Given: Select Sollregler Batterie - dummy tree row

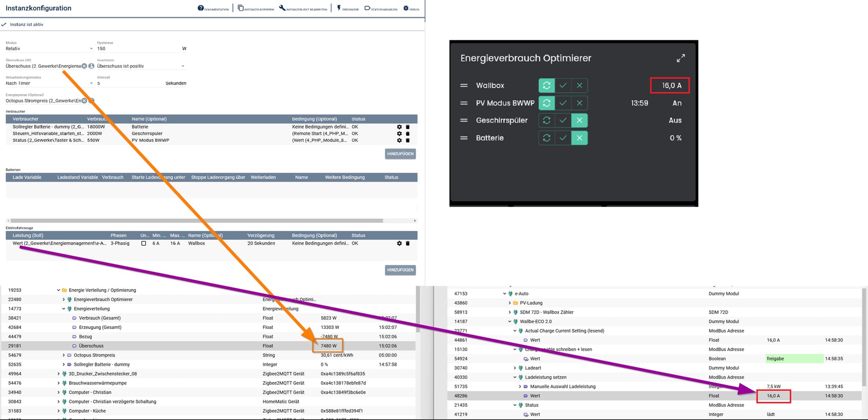Looking at the screenshot, I should [x=208, y=364].
